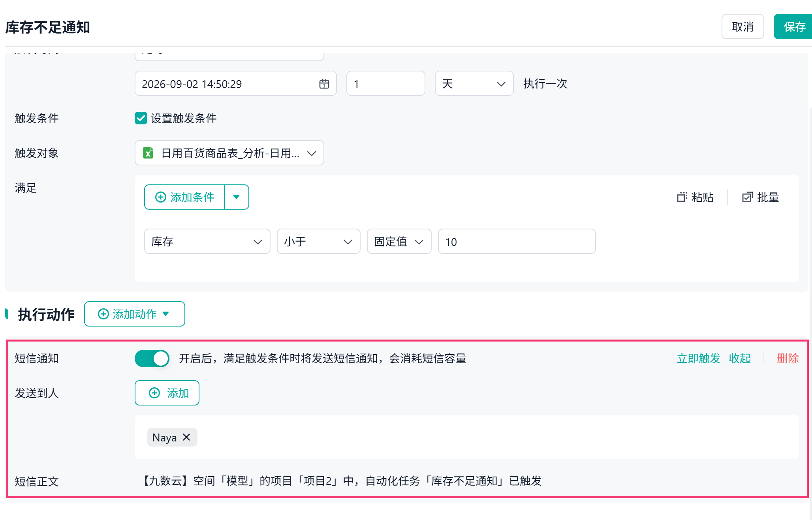Click the Excel file icon in 触发对象

(x=148, y=153)
